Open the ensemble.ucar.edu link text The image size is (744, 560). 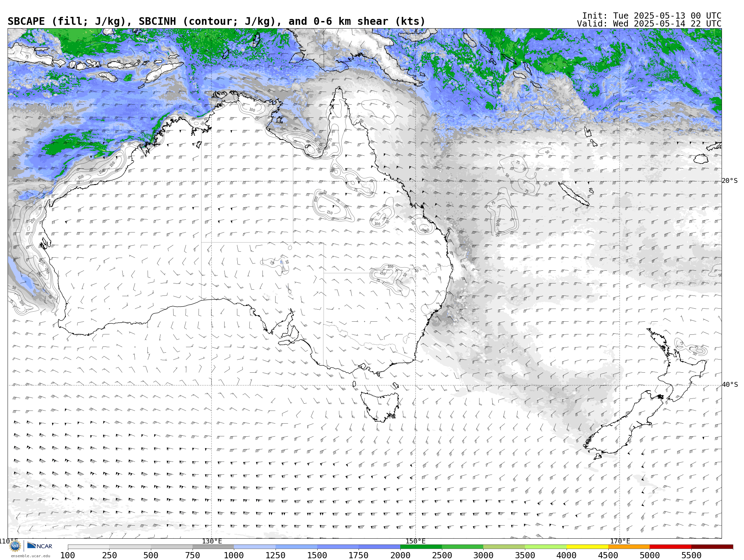[30, 556]
